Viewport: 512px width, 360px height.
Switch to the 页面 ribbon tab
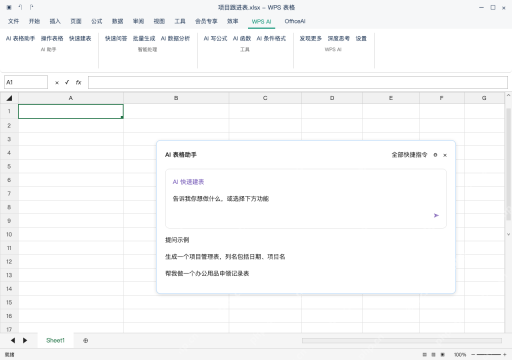tap(76, 21)
